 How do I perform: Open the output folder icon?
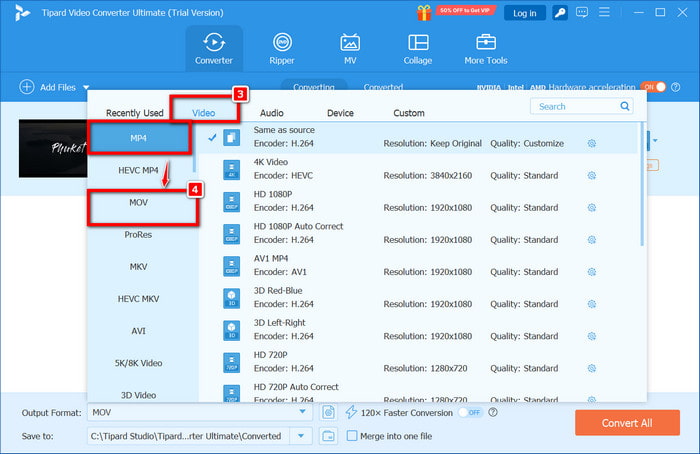pyautogui.click(x=329, y=436)
